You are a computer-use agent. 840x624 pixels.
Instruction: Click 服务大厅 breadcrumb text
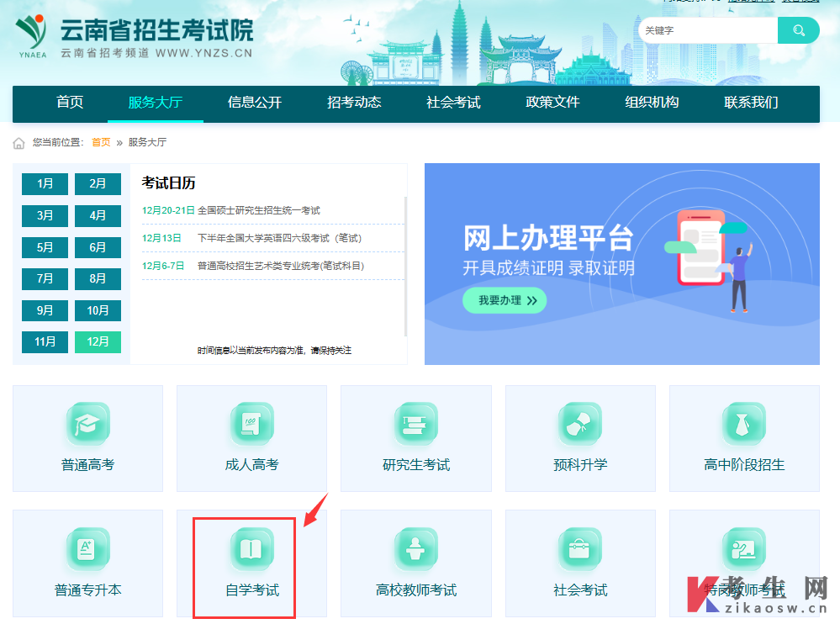pyautogui.click(x=147, y=142)
